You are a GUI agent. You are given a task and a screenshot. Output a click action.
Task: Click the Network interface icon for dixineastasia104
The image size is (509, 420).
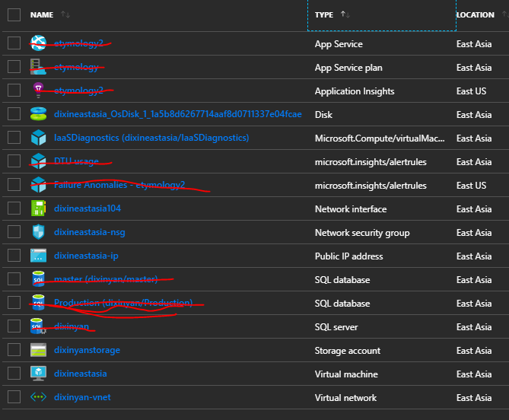[x=38, y=208]
